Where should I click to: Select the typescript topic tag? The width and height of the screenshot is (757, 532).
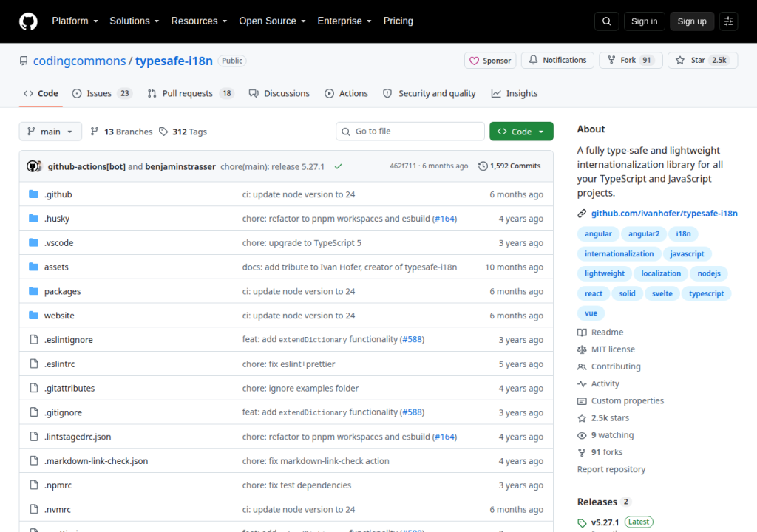706,293
